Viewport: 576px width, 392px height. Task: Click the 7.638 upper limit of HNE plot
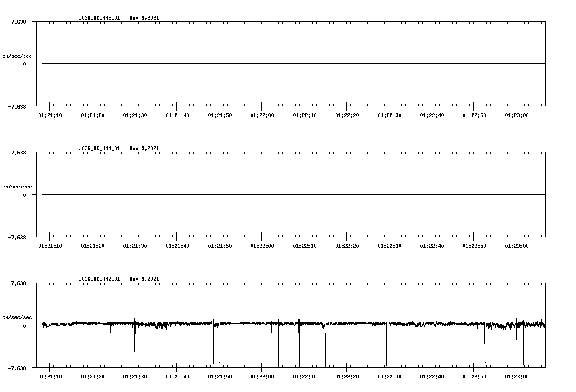click(x=19, y=22)
